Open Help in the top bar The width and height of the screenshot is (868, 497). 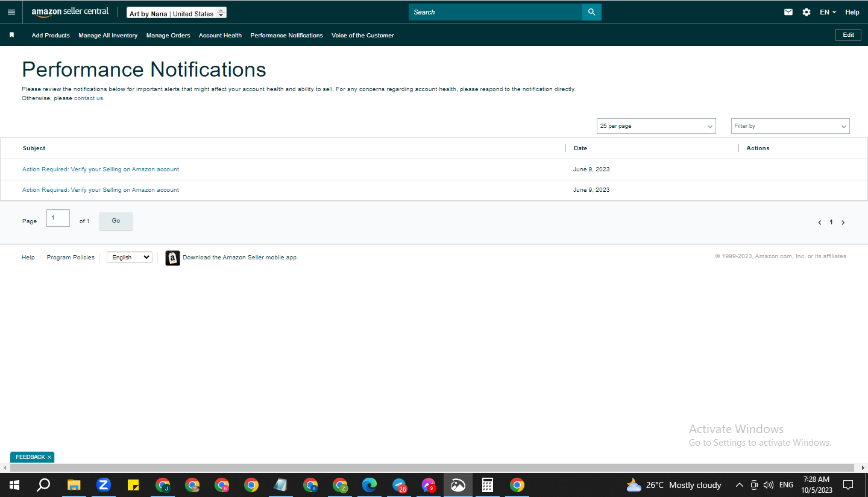tap(852, 12)
